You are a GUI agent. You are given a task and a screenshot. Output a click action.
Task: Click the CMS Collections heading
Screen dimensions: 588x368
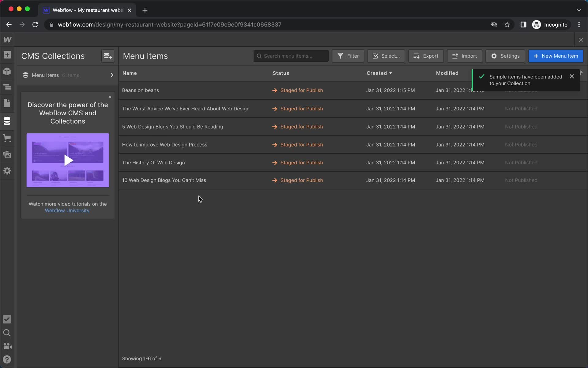[53, 56]
